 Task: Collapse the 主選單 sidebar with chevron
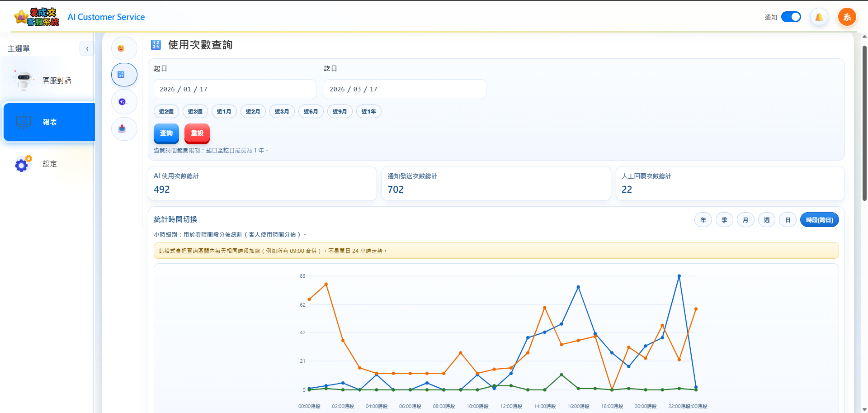click(87, 48)
